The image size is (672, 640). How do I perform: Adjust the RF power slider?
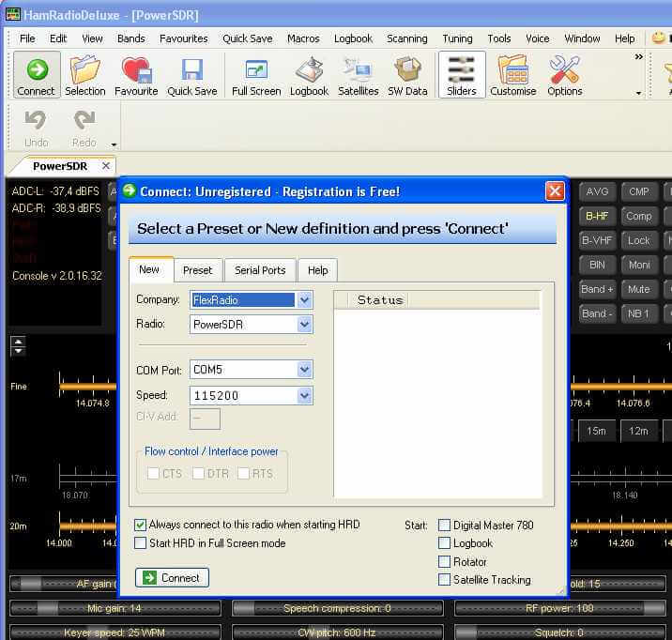pos(559,608)
